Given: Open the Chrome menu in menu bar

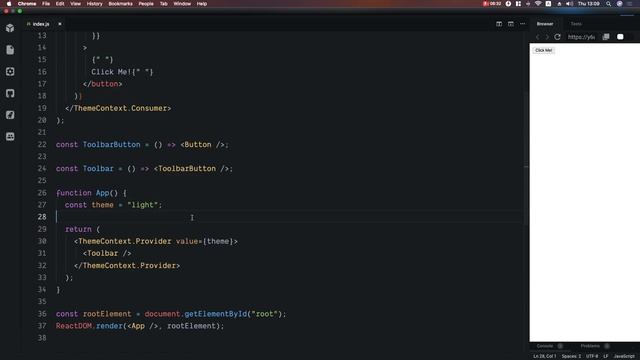Looking at the screenshot, I should tap(27, 4).
